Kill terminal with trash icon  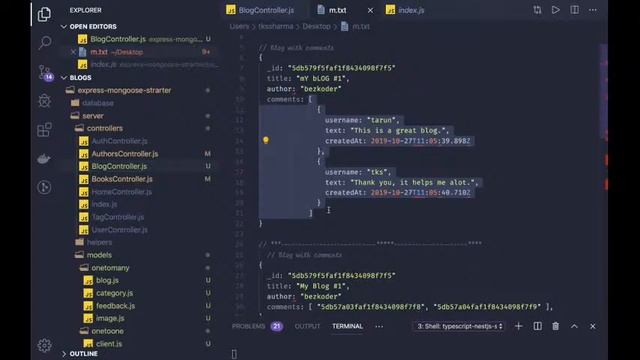[x=556, y=326]
